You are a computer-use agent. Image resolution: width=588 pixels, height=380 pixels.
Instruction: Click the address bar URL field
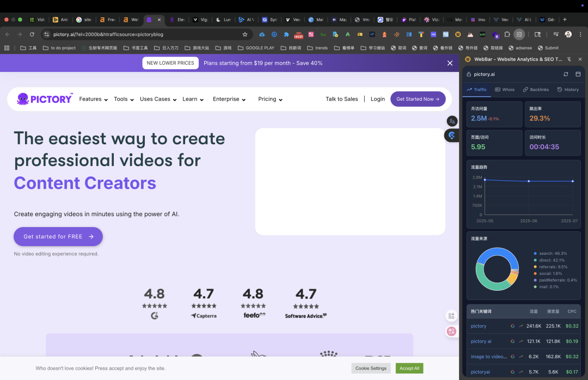(146, 34)
